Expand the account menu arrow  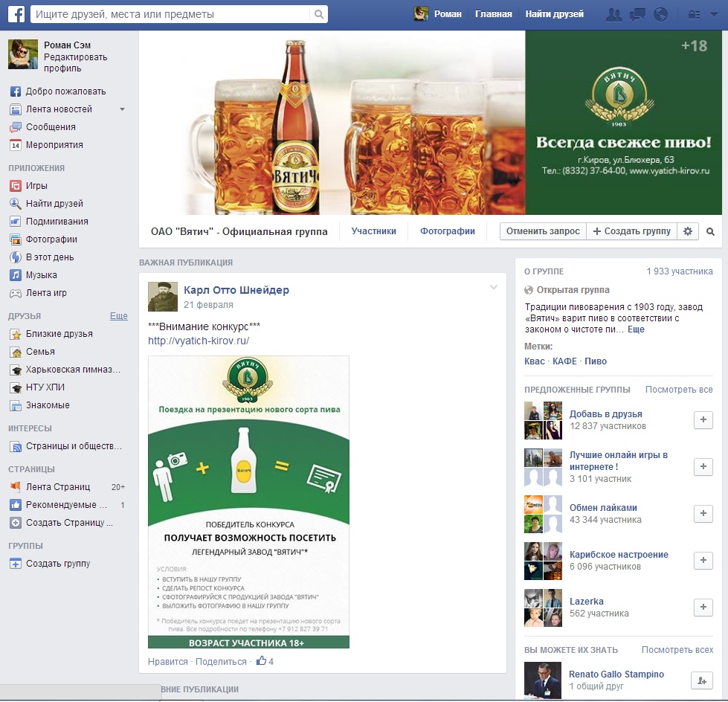[x=714, y=14]
